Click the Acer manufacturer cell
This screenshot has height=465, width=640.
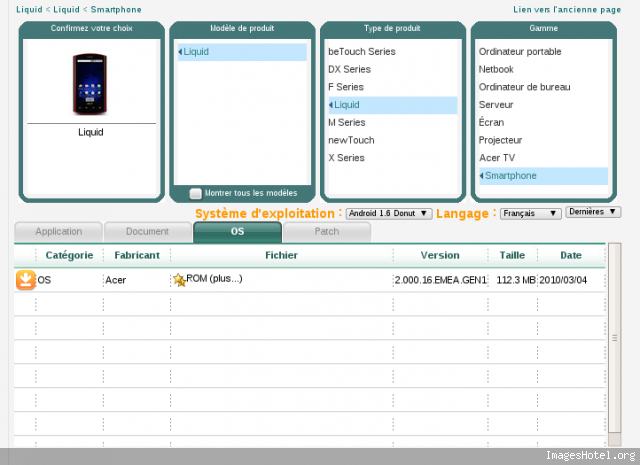116,280
